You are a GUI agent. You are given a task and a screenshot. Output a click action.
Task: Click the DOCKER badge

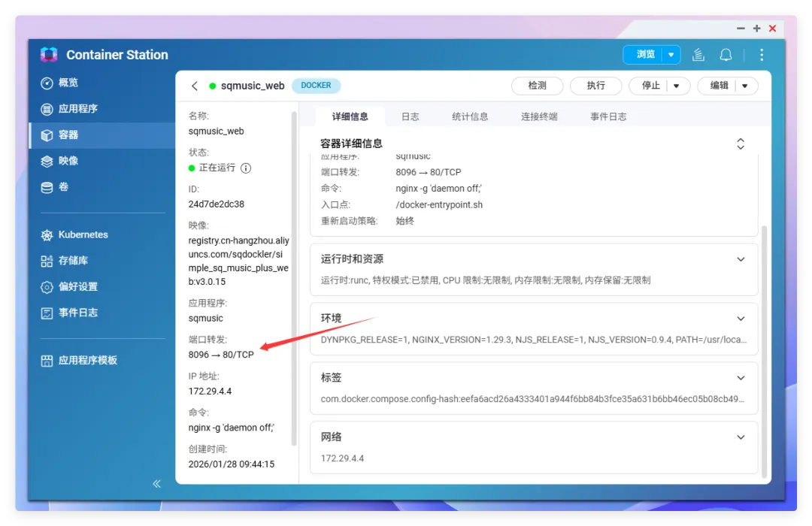coord(316,86)
